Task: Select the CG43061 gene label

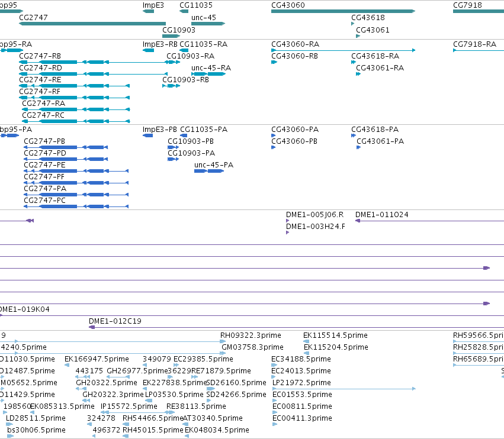Action: pyautogui.click(x=373, y=30)
